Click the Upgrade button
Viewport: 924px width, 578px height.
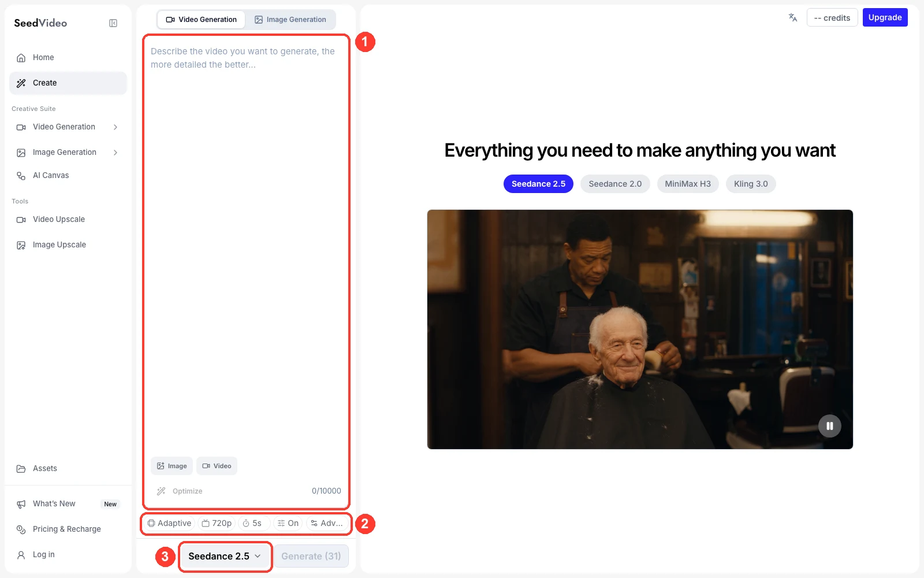(885, 17)
